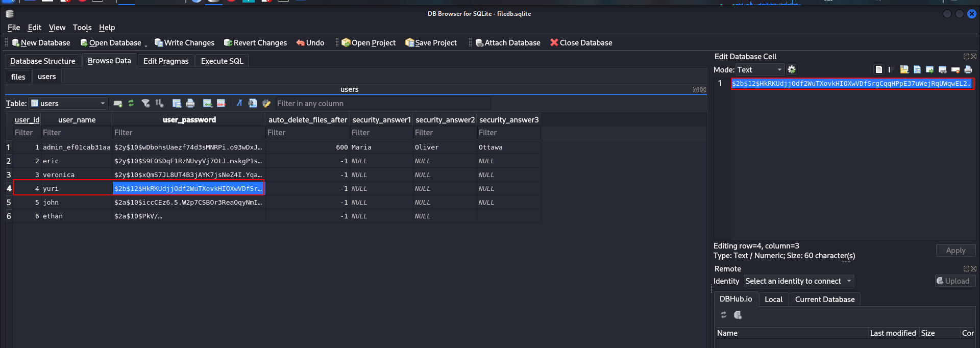Click Close Database in the toolbar
The height and width of the screenshot is (348, 980).
[x=581, y=43]
